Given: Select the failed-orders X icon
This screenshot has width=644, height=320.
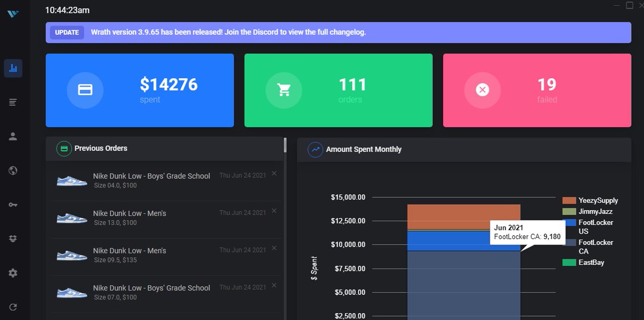Looking at the screenshot, I should coord(482,90).
